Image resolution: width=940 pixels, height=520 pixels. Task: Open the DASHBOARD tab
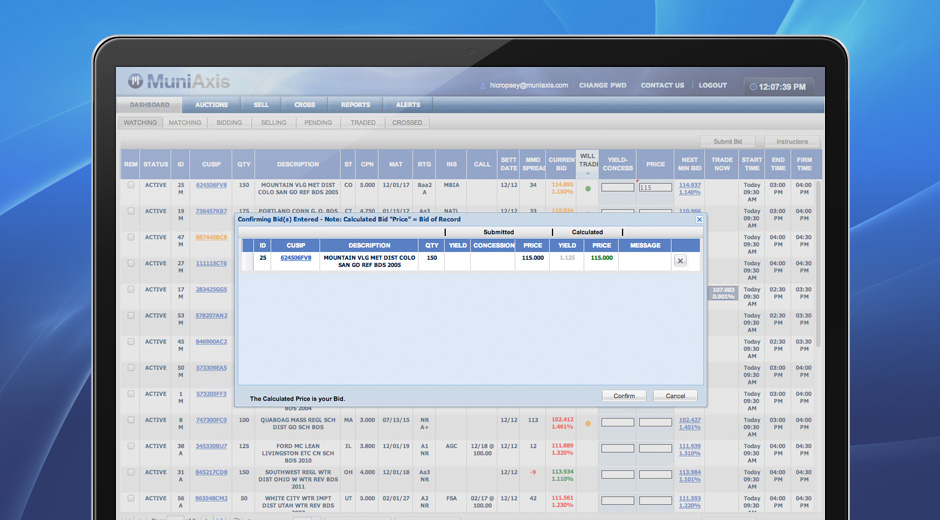[x=149, y=105]
